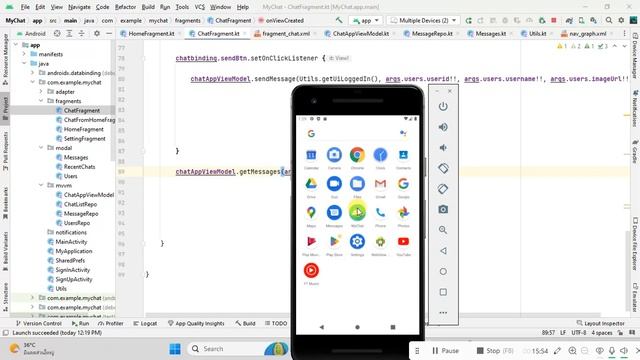Open the Build menu
Viewport: 640px width, 360px height.
pyautogui.click(x=148, y=7)
